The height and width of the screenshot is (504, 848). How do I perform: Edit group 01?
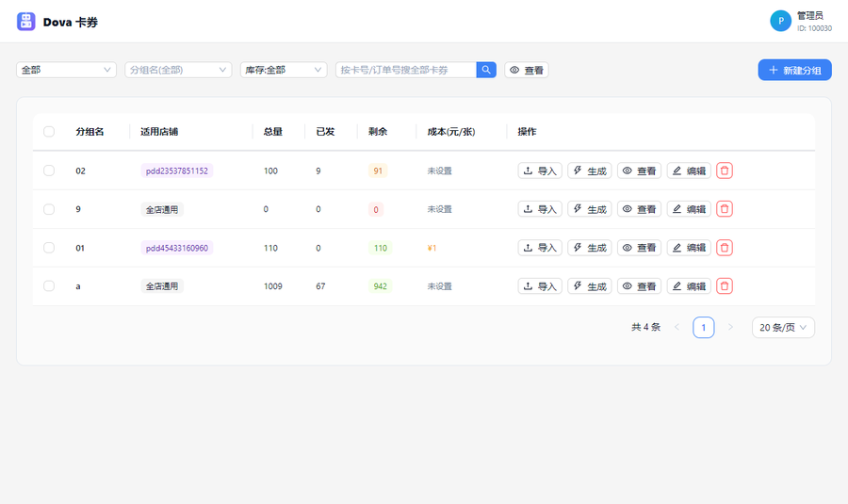coord(689,248)
